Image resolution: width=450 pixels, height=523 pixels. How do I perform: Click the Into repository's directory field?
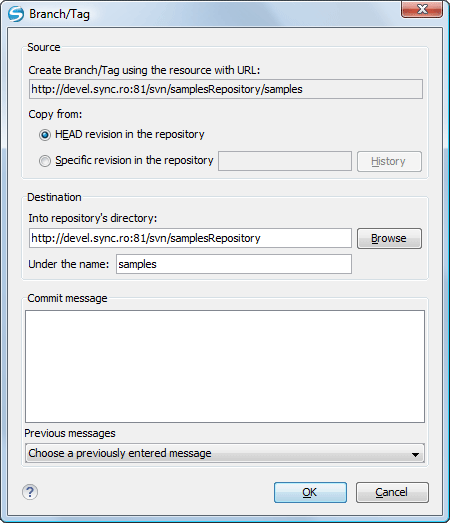[190, 238]
